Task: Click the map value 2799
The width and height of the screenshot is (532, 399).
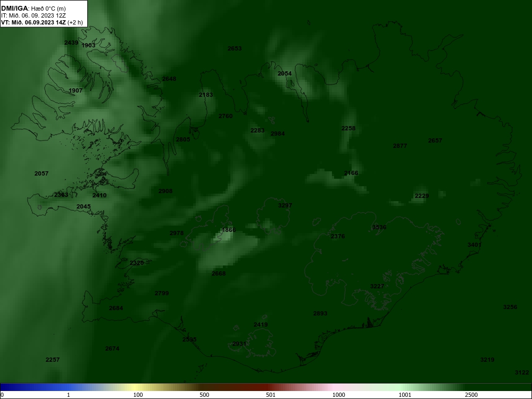Action: [162, 293]
